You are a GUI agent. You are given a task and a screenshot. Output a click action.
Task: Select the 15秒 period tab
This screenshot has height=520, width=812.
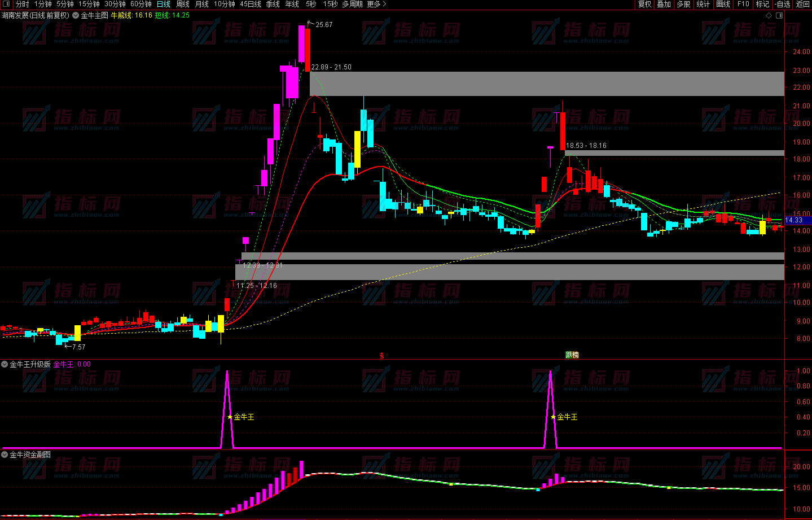point(330,4)
